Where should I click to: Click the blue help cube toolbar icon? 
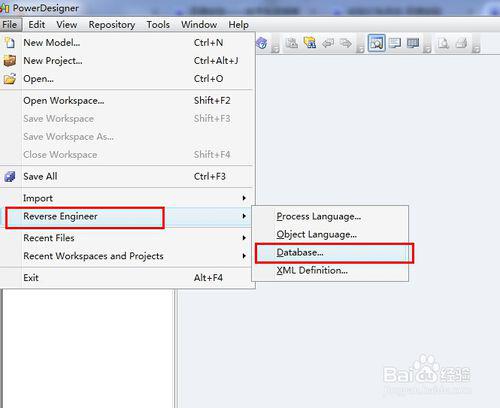click(262, 43)
